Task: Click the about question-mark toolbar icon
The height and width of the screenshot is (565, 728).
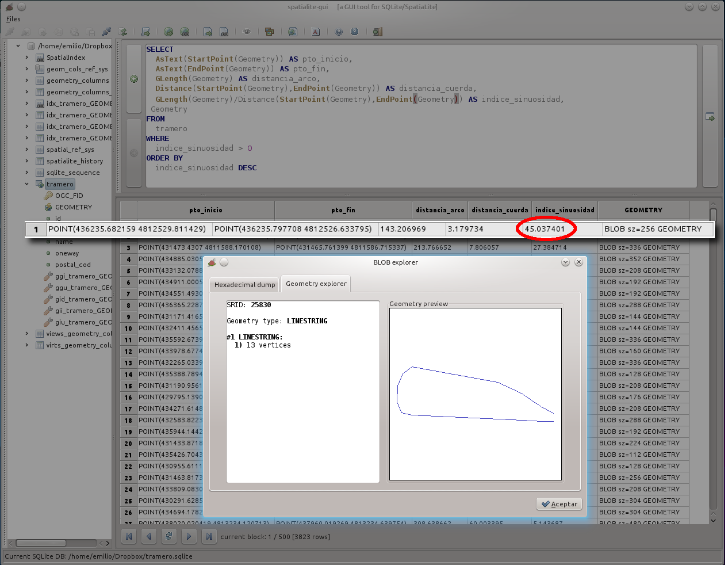Action: [355, 32]
